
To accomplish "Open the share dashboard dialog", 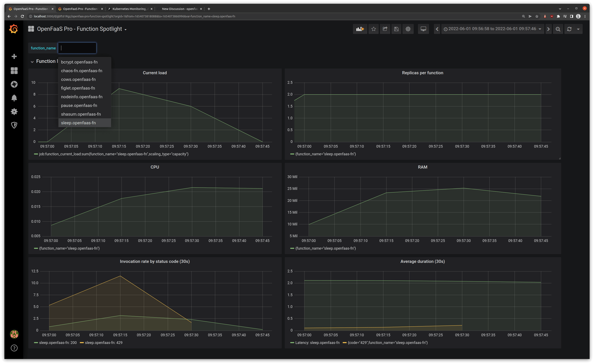I will tap(385, 29).
